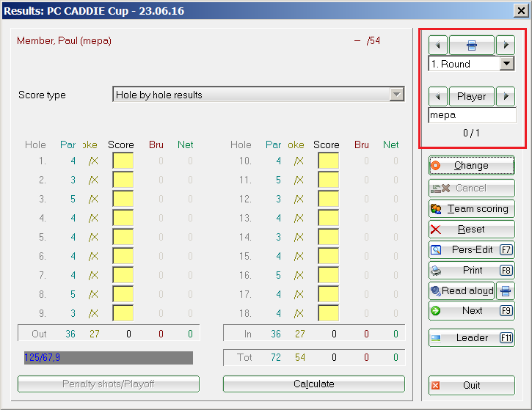Viewport: 532px width, 410px height.
Task: Click the score field for hole 6
Action: (x=123, y=256)
